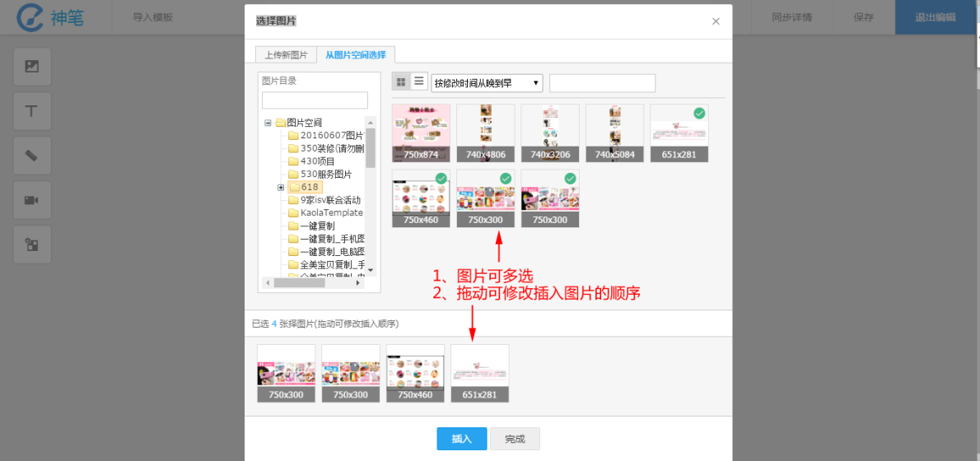The height and width of the screenshot is (461, 980).
Task: Click the 退出编辑 button
Action: pyautogui.click(x=937, y=16)
